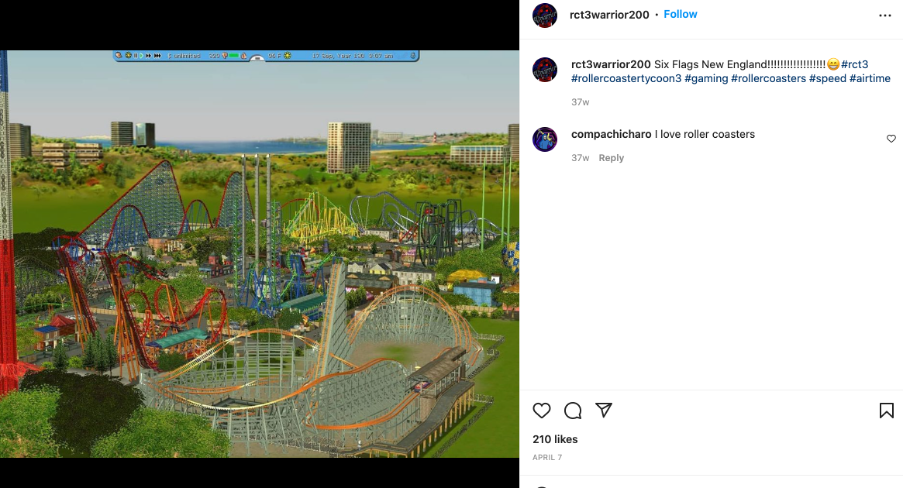The width and height of the screenshot is (904, 488).
Task: Like compachicharo's comment with small heart
Action: pos(891,138)
